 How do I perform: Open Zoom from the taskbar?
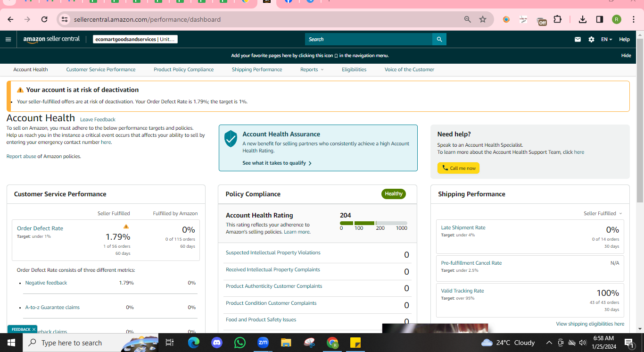(263, 343)
